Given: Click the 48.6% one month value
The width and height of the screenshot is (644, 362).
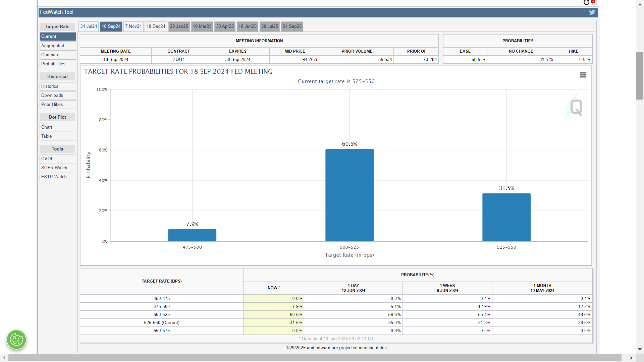Looking at the screenshot, I should 584,314.
